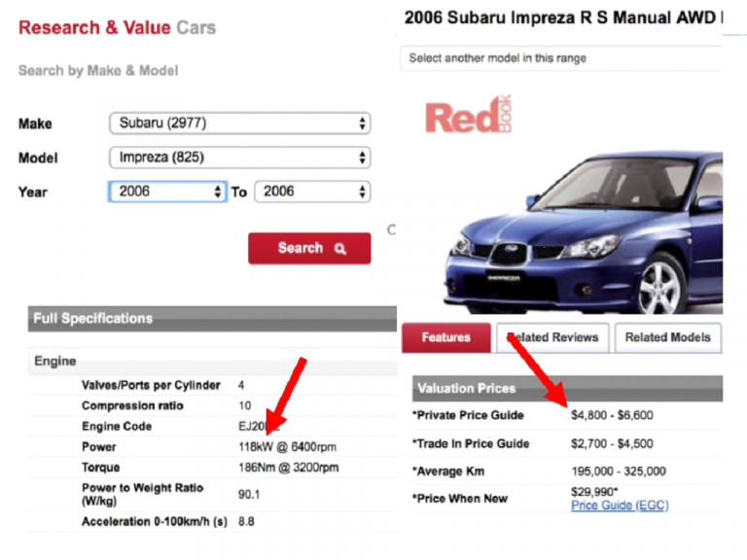
Task: Open the Model dropdown showing Impreza
Action: (x=239, y=157)
